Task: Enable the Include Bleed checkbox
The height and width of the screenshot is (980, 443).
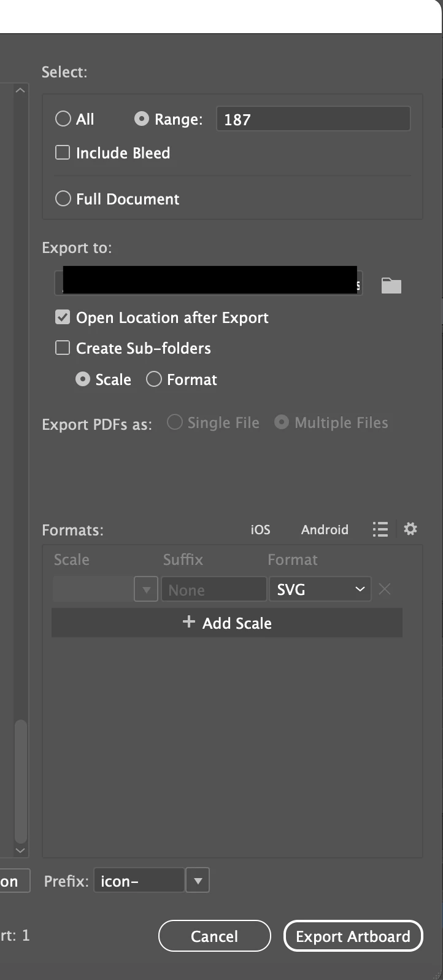Action: point(63,152)
